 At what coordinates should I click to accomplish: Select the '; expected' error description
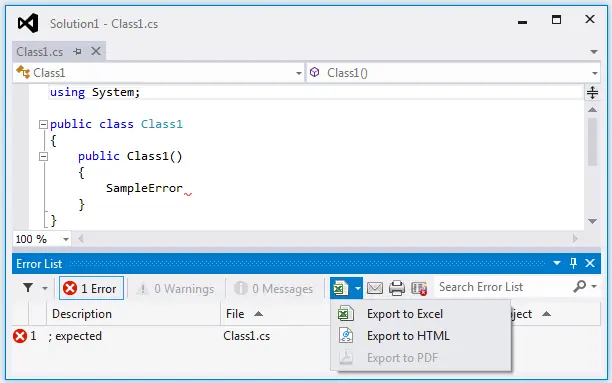[x=75, y=336]
